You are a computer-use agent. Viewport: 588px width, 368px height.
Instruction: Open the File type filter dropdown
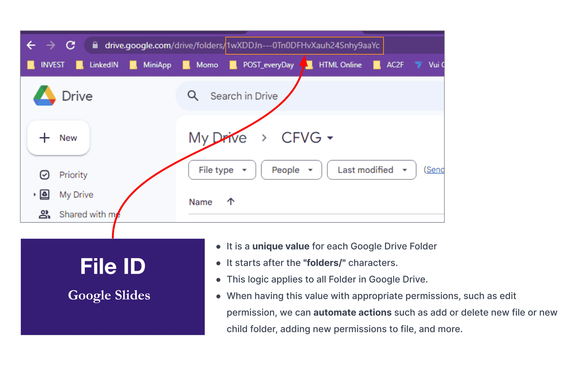(x=222, y=170)
